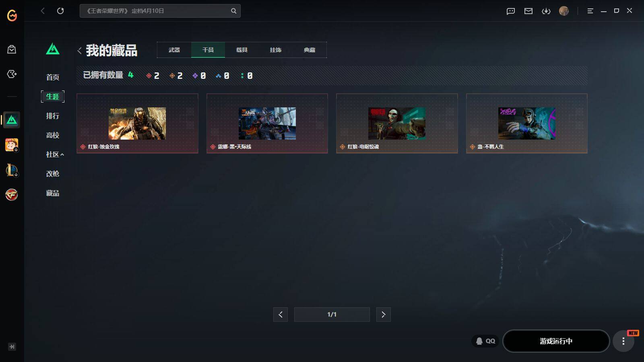The width and height of the screenshot is (644, 362).
Task: Click the green rarity count icon
Action: point(242,76)
